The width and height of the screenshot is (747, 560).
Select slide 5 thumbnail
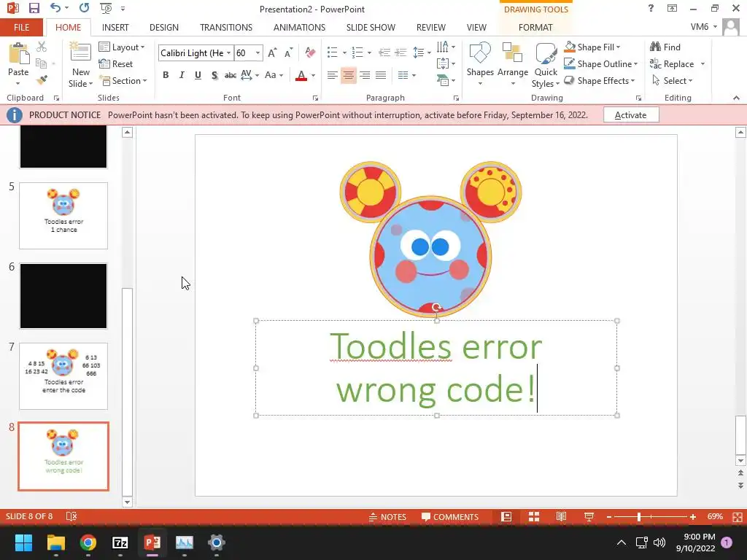tap(63, 215)
